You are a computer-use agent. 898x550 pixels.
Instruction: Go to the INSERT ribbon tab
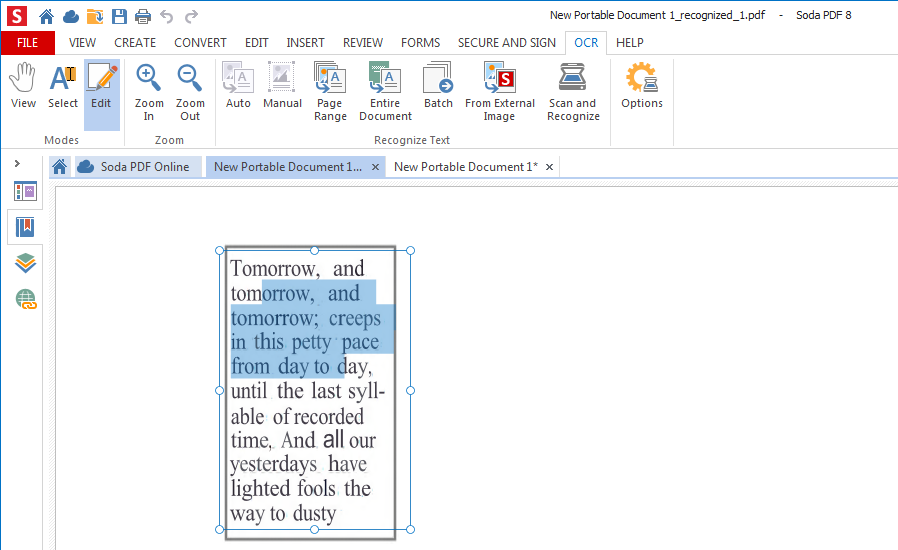(x=305, y=43)
